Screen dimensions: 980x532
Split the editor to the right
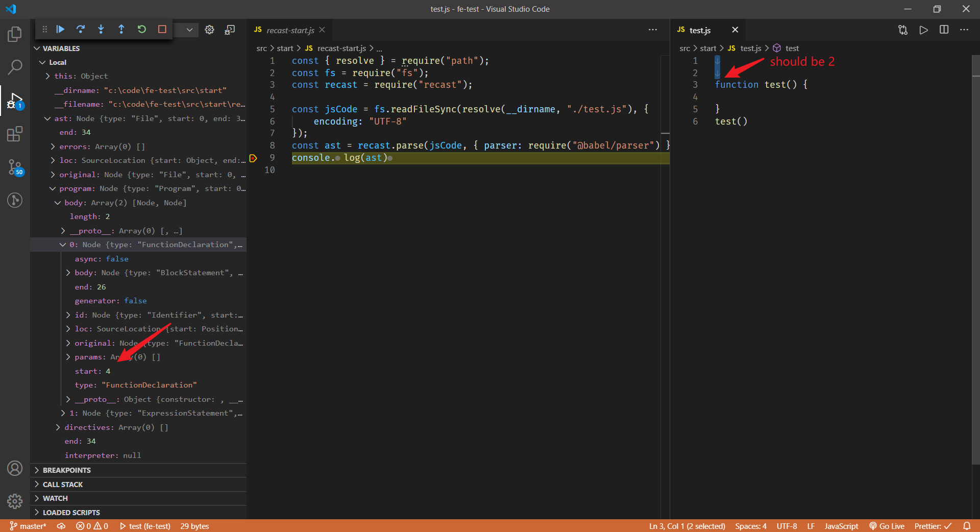(944, 30)
